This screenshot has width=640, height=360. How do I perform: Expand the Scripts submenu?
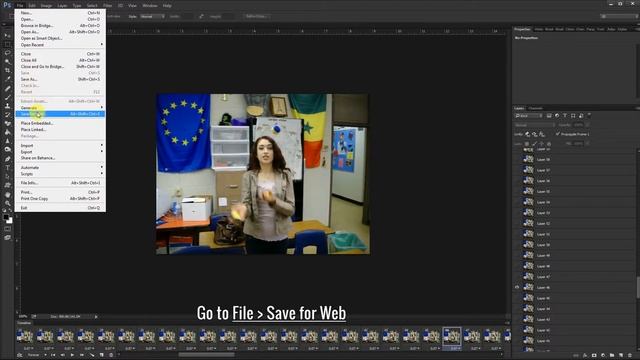click(x=60, y=174)
